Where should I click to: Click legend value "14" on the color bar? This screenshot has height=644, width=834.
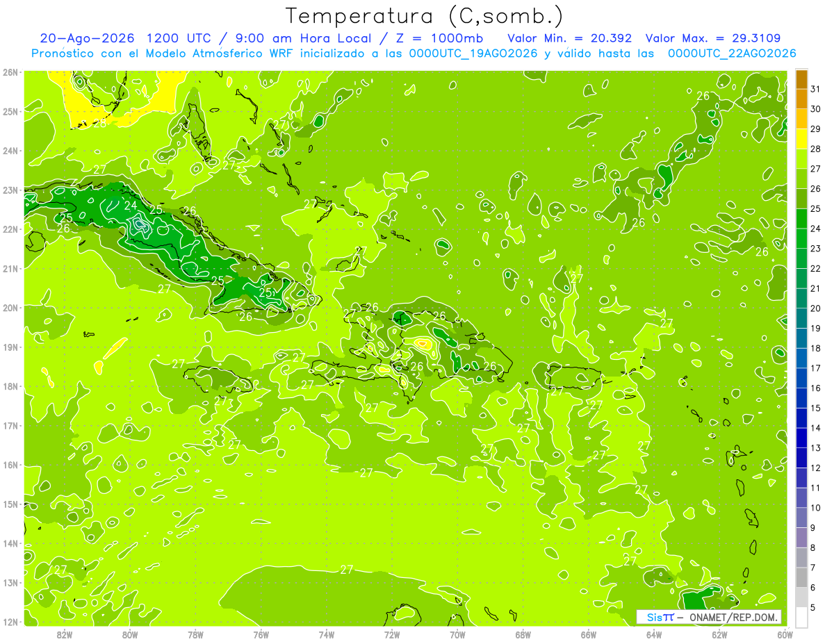click(815, 428)
